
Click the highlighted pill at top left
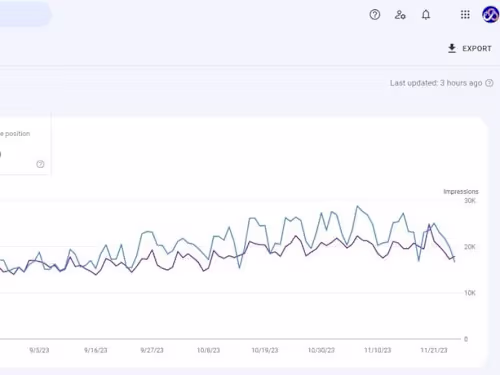25,14
